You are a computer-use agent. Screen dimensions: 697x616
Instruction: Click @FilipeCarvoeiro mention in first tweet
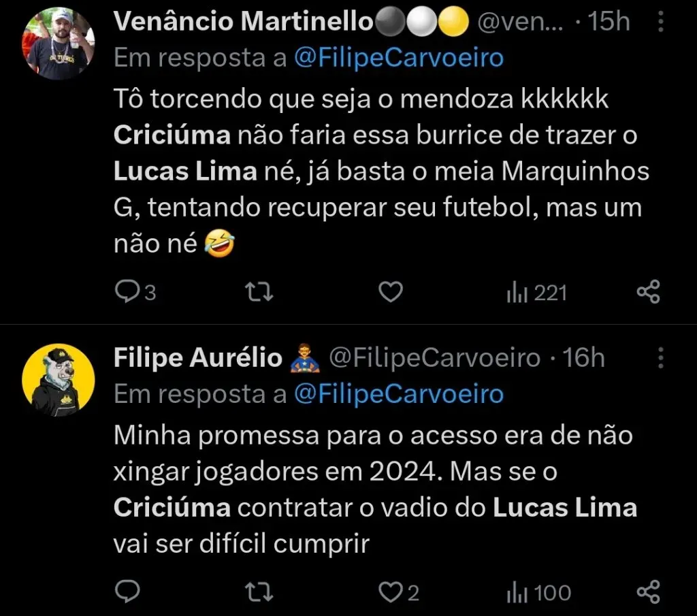tap(398, 58)
